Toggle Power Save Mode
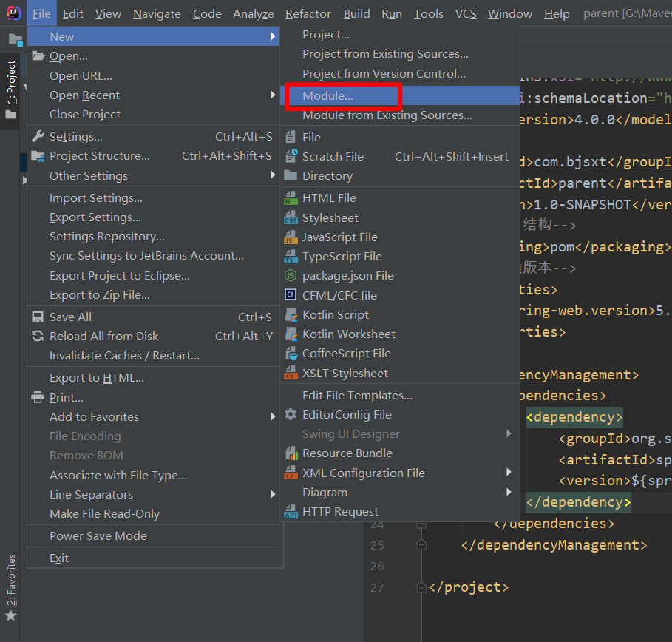672x642 pixels. click(98, 536)
